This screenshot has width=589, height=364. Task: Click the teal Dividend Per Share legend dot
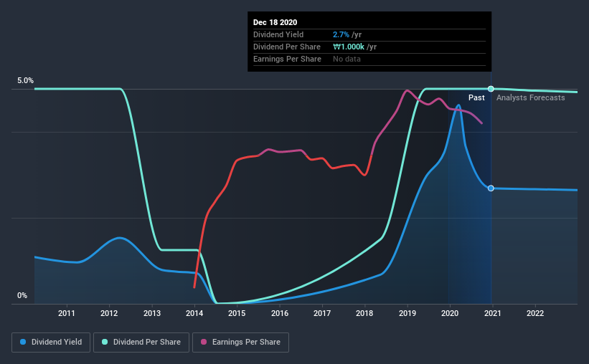105,342
